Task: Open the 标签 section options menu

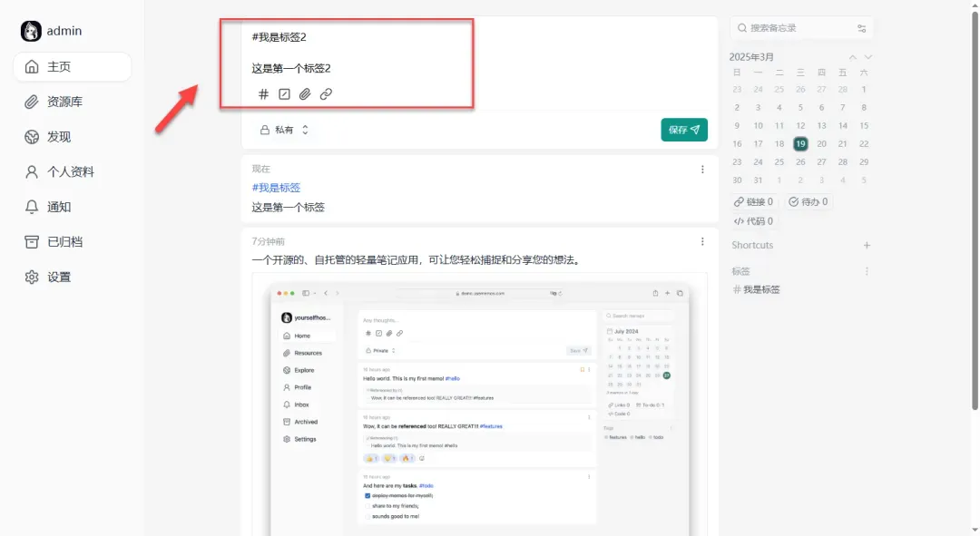Action: 867,270
